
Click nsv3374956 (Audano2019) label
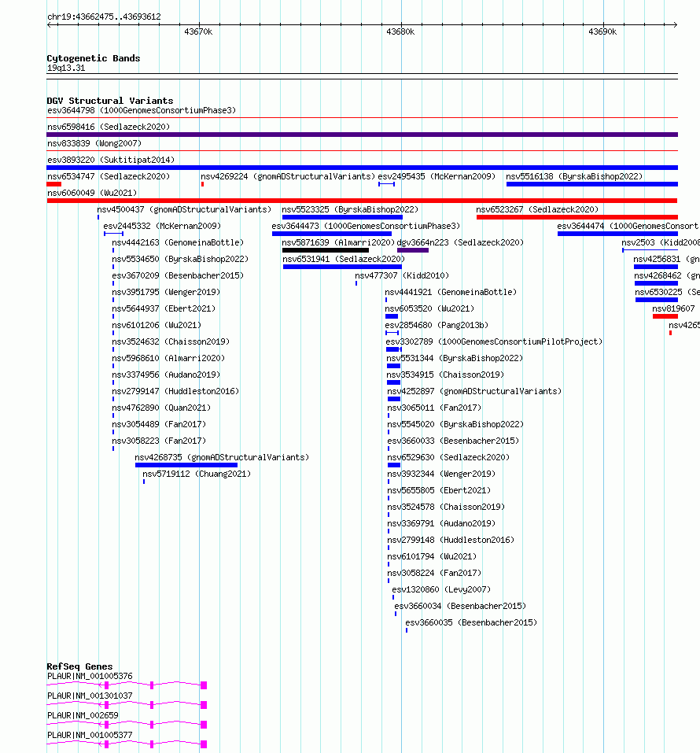(166, 375)
